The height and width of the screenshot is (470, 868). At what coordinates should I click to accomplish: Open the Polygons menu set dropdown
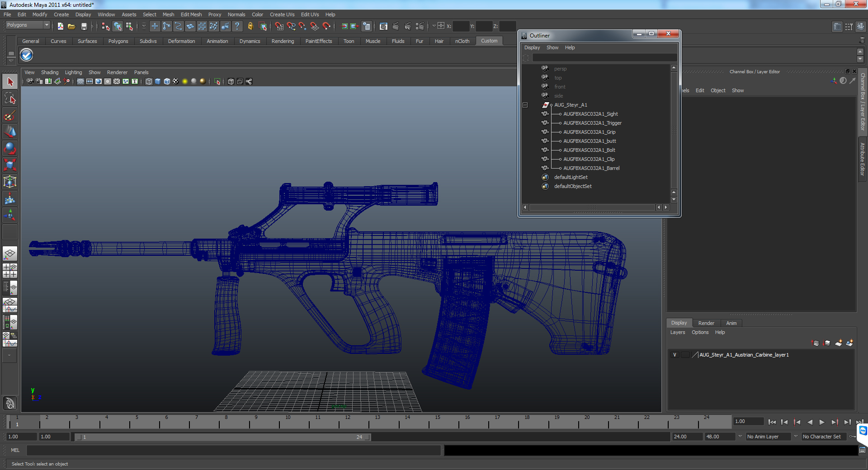28,25
